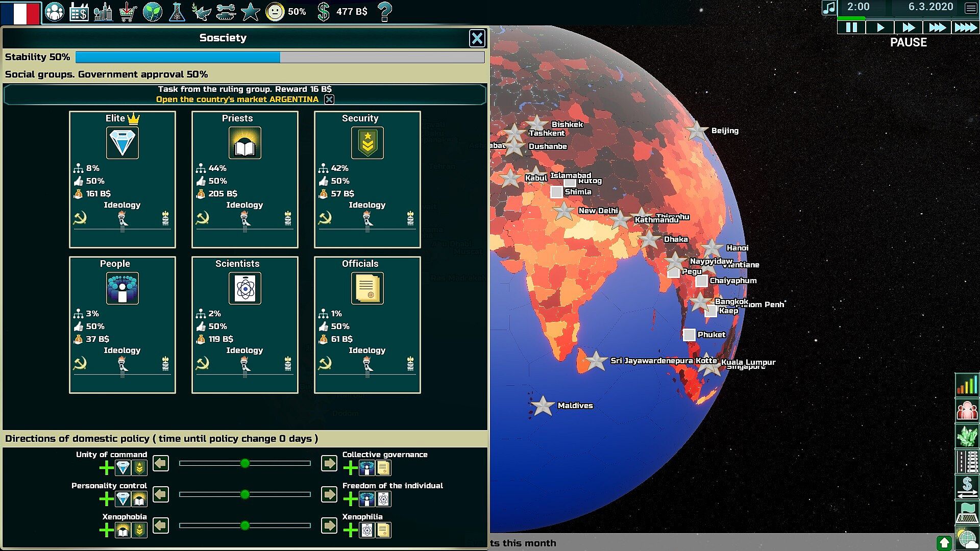Click the question mark help icon
This screenshot has height=551, width=980.
(385, 11)
